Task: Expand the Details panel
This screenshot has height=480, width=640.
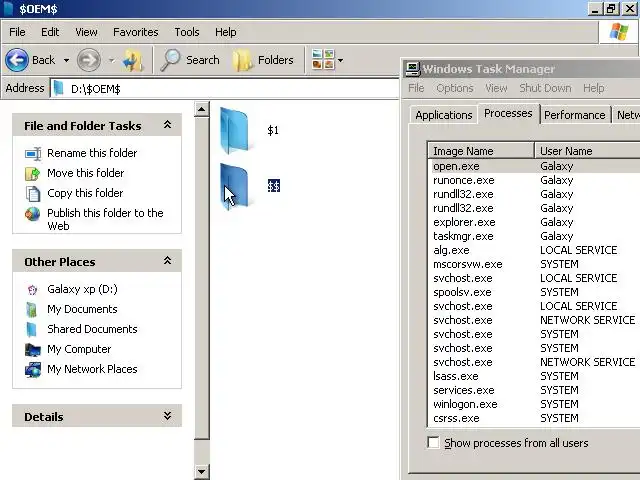Action: tap(167, 416)
